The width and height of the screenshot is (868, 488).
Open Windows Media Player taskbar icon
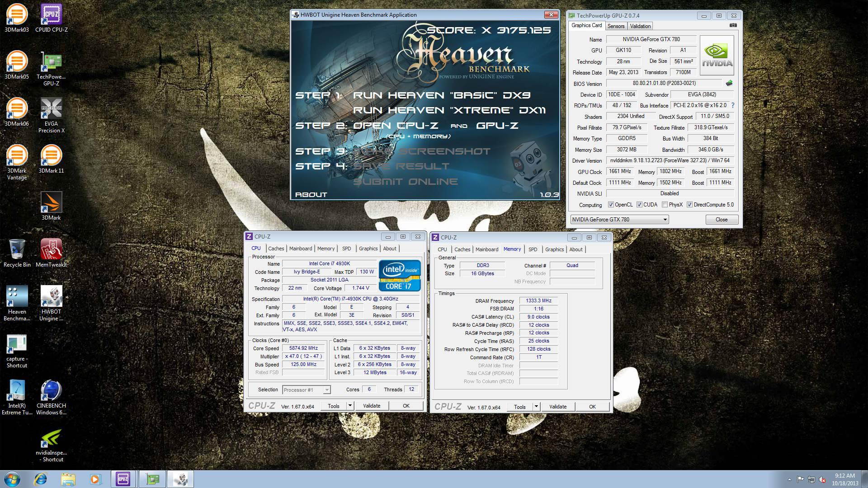[x=95, y=479]
